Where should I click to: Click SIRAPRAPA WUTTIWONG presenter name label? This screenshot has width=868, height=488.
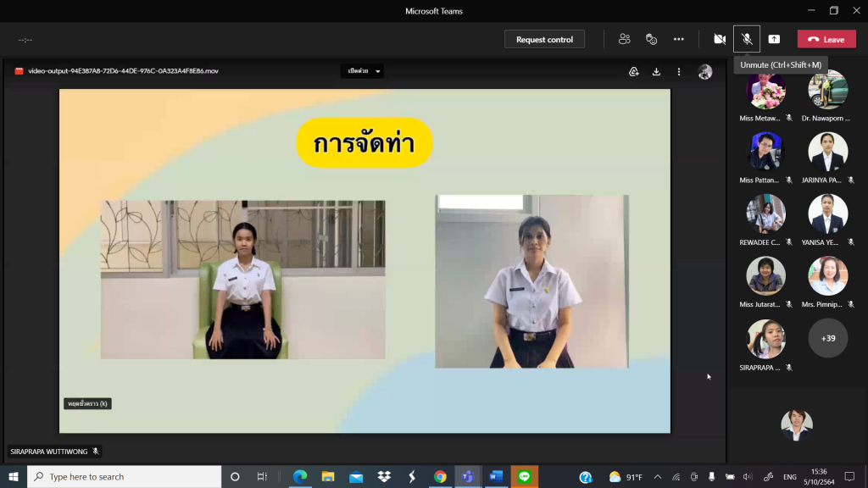[x=48, y=452]
